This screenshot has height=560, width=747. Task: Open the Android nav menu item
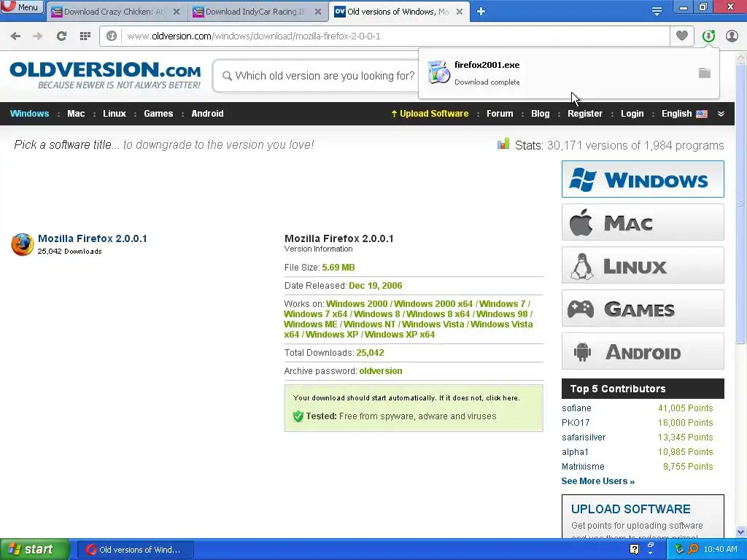(x=207, y=114)
